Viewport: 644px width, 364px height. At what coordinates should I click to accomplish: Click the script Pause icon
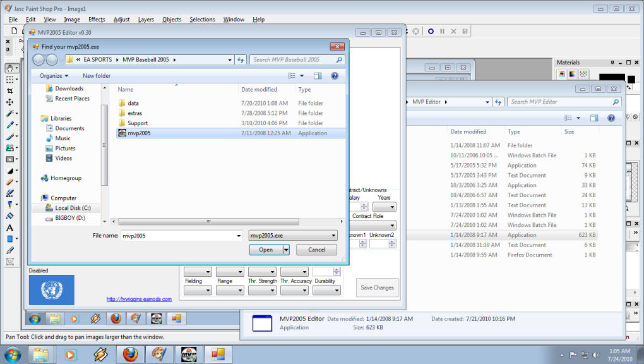coord(443,31)
